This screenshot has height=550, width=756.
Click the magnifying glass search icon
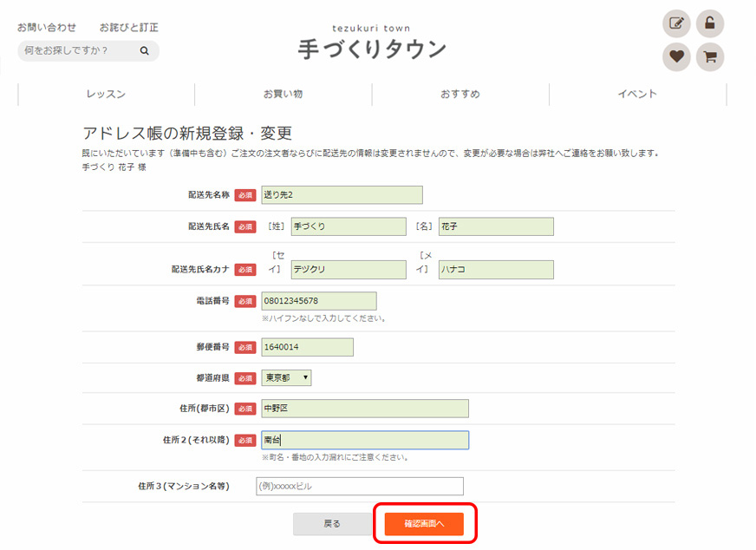pyautogui.click(x=145, y=51)
